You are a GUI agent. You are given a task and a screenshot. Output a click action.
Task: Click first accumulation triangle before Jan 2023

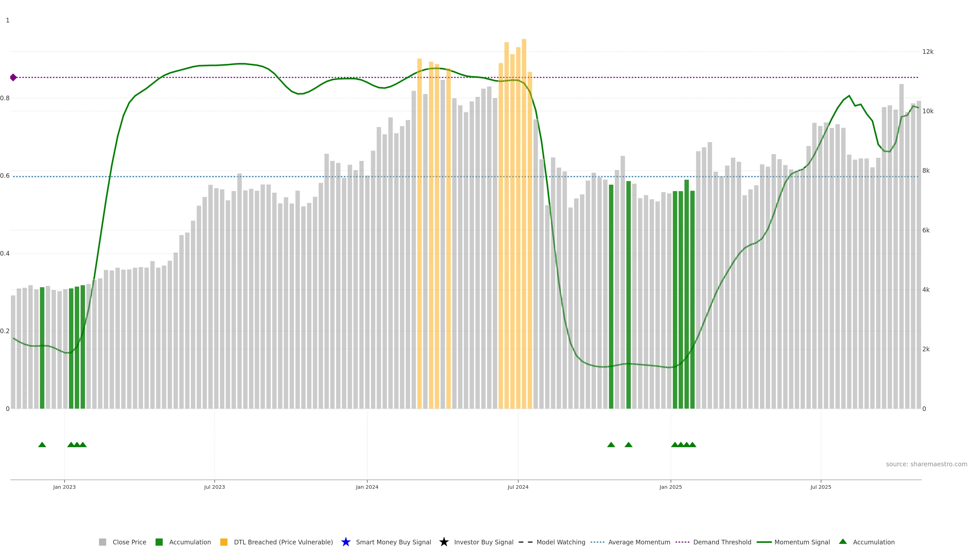coord(42,445)
